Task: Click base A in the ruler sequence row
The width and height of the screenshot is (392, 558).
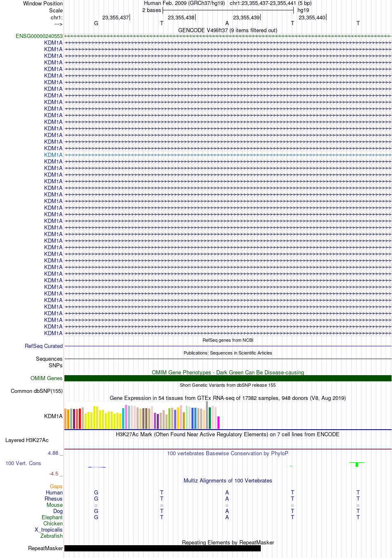Action: pos(227,24)
